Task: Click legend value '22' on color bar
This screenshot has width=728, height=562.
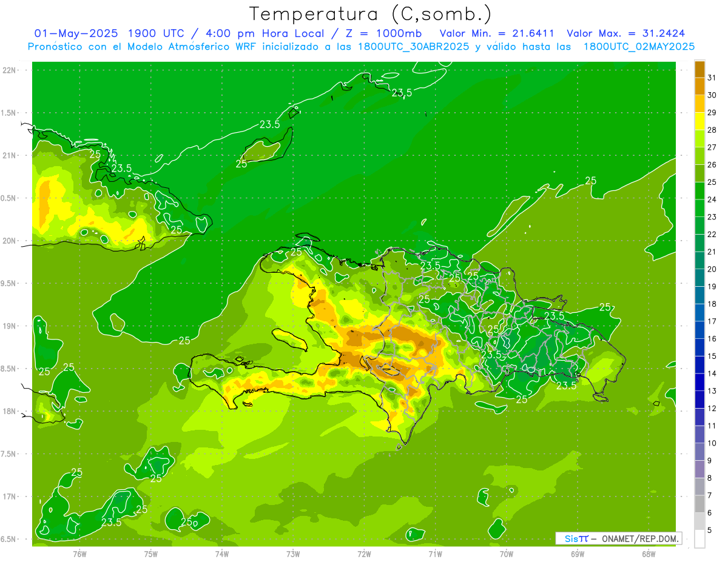Action: (712, 234)
